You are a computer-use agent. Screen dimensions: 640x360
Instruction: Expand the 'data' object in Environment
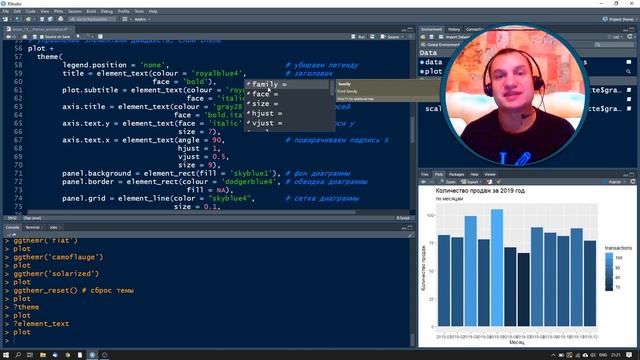(x=422, y=62)
